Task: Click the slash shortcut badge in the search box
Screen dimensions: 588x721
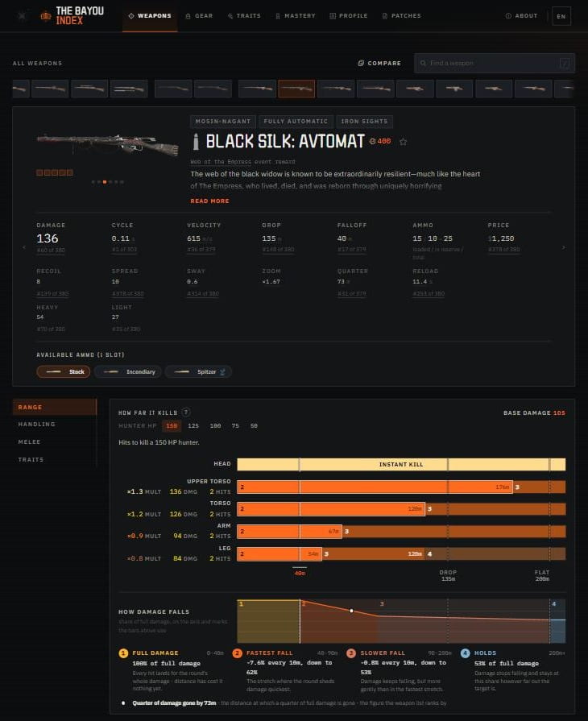Action: (x=565, y=63)
